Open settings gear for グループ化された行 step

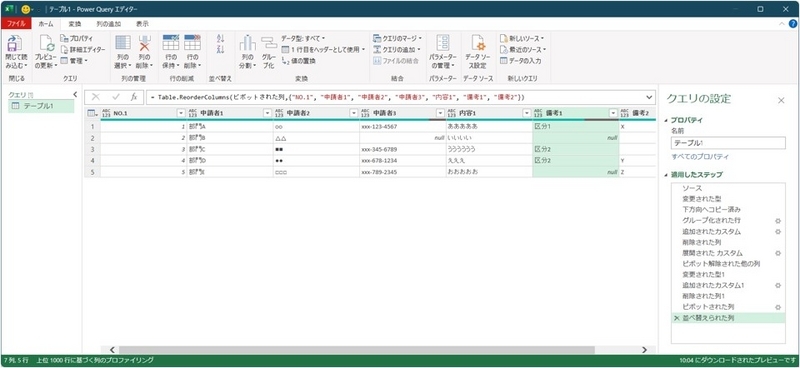click(x=778, y=220)
